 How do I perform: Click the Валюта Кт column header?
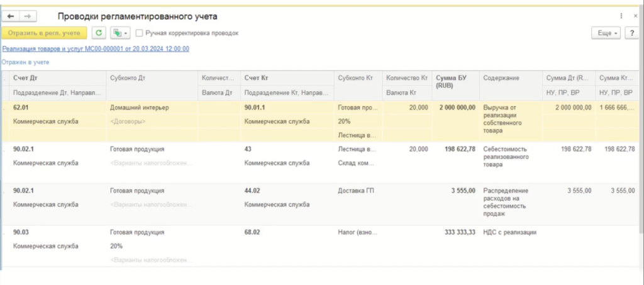click(408, 93)
